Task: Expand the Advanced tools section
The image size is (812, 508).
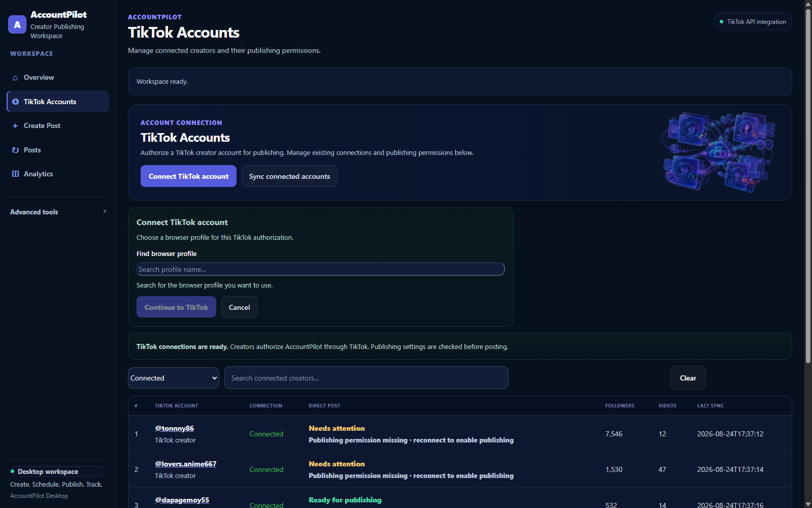Action: 58,212
